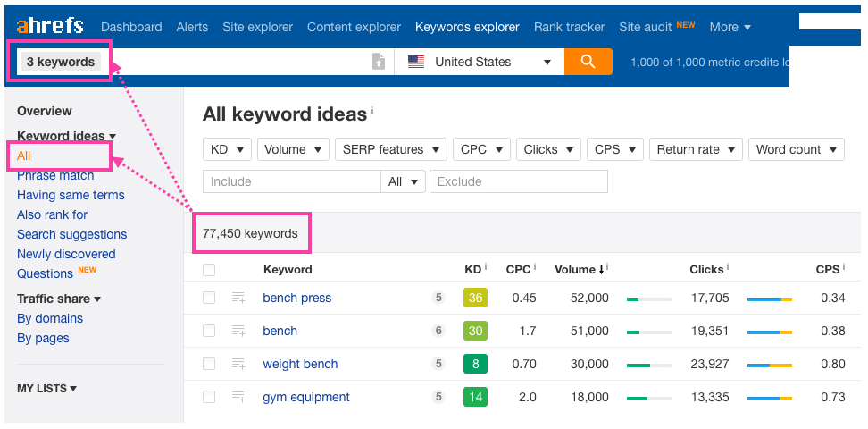Select All under Keyword ideas

23,156
